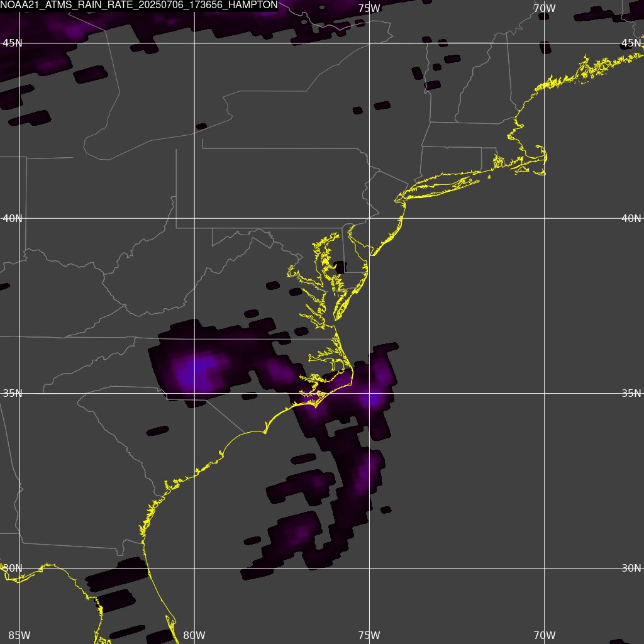Click the 75W label at top
644x644 pixels.
[x=369, y=8]
